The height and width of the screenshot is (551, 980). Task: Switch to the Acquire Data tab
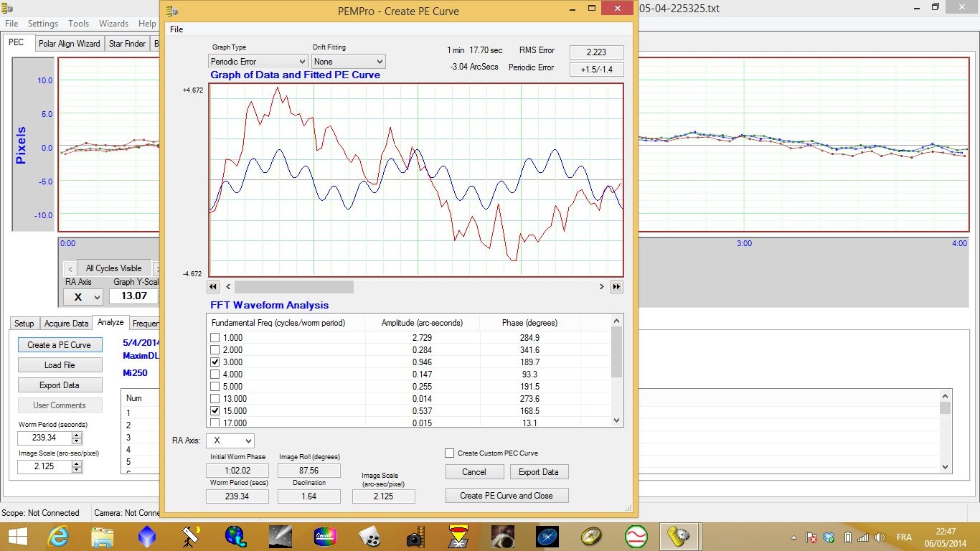(x=67, y=324)
